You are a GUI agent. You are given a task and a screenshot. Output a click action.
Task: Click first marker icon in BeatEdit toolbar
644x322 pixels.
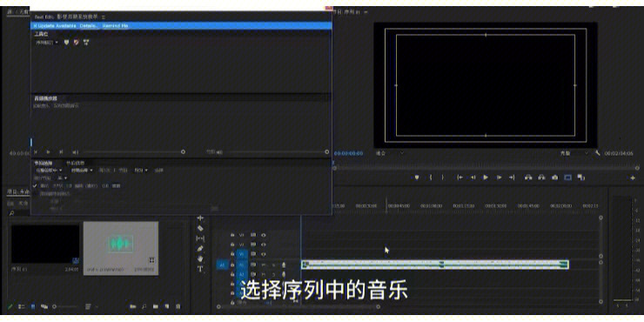(x=66, y=43)
